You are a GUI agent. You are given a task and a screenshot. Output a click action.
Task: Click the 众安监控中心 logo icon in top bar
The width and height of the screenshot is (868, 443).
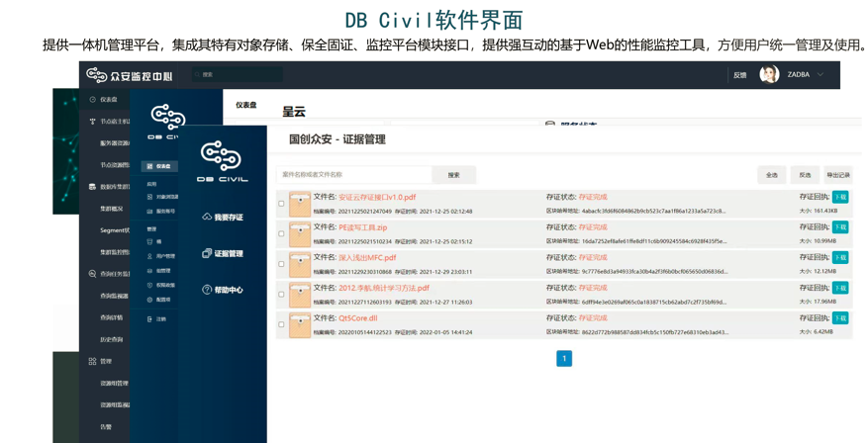[x=96, y=75]
